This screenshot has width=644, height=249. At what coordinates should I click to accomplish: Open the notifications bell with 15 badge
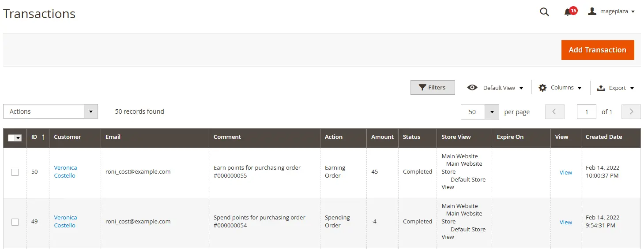[570, 11]
